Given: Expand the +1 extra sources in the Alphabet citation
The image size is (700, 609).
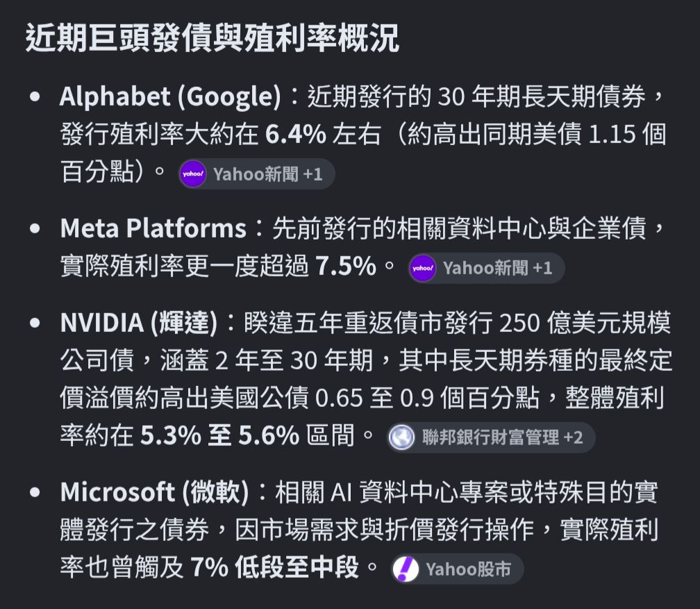Looking at the screenshot, I should click(x=312, y=174).
